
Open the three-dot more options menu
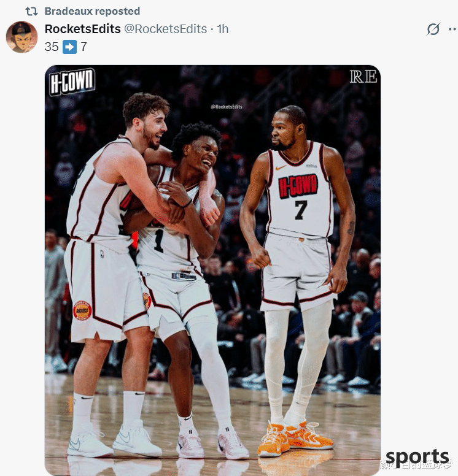pos(452,29)
